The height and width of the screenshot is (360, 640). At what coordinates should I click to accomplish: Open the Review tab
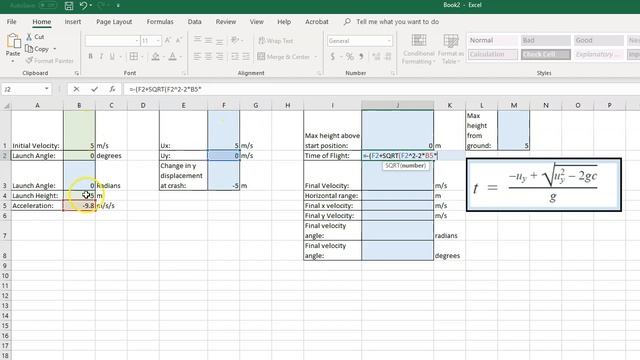click(226, 22)
